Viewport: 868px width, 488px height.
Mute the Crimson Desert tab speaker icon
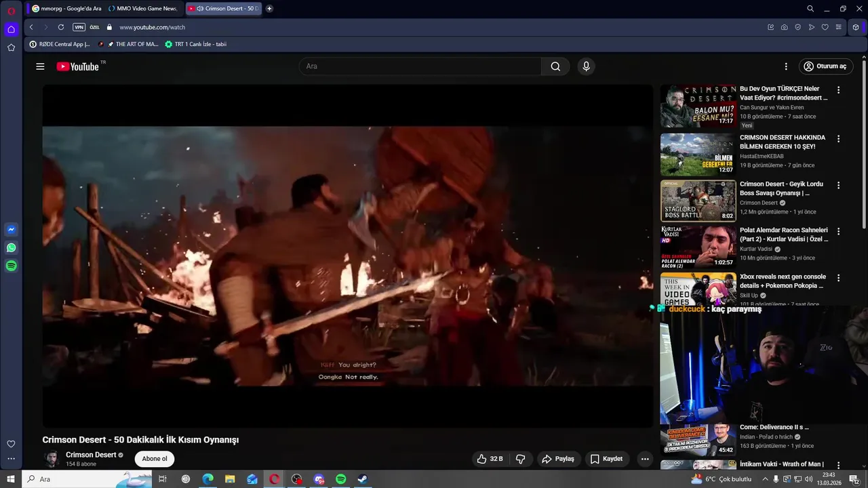click(200, 8)
